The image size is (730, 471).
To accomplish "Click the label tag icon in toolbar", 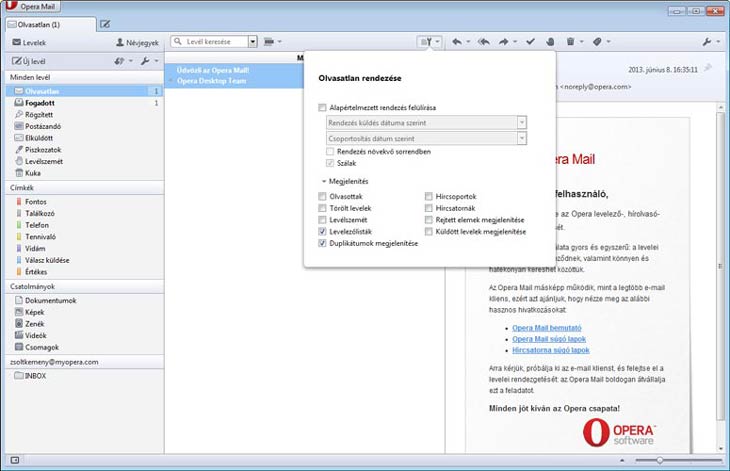I will tap(596, 42).
